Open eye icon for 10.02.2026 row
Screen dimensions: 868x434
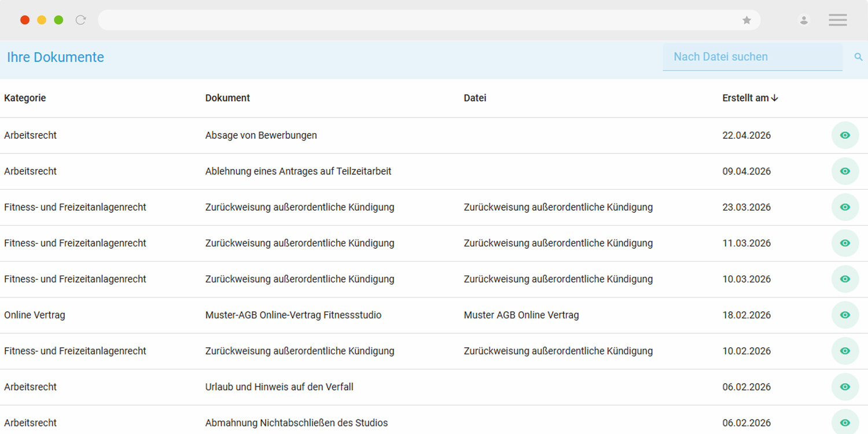(845, 351)
